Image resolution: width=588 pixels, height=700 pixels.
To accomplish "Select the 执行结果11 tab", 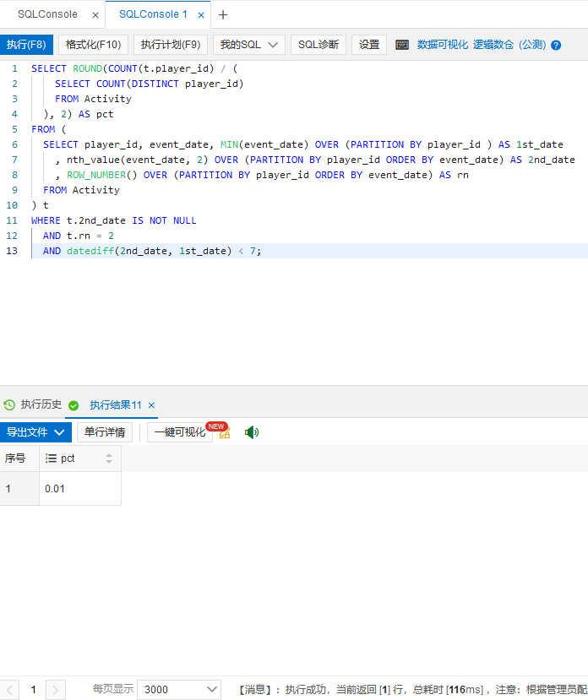I will [x=116, y=405].
